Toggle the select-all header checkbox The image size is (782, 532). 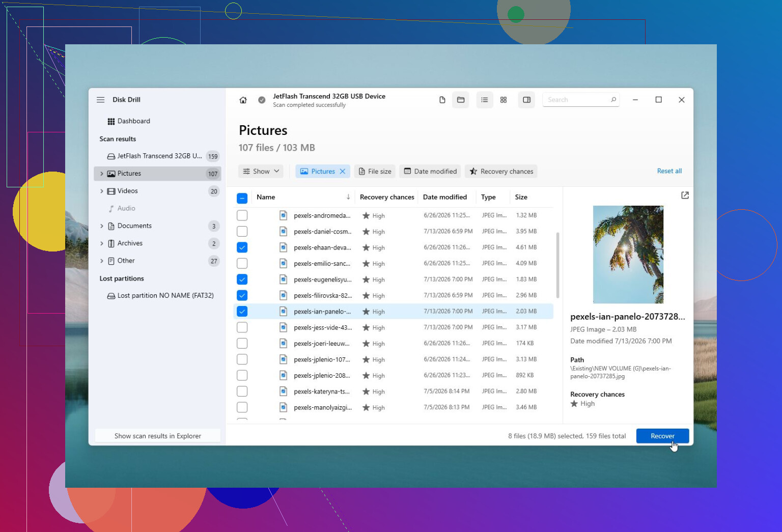pyautogui.click(x=242, y=198)
